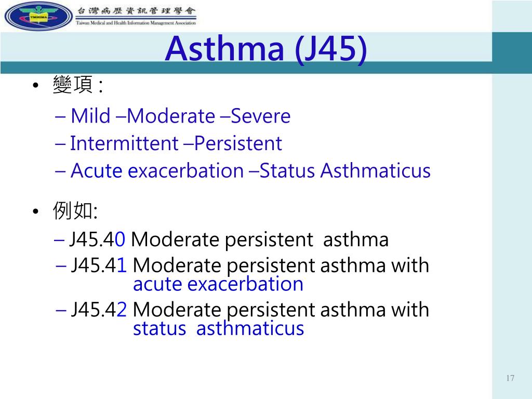Click the word Mild in first dash line
532x399 pixels.
coord(90,116)
